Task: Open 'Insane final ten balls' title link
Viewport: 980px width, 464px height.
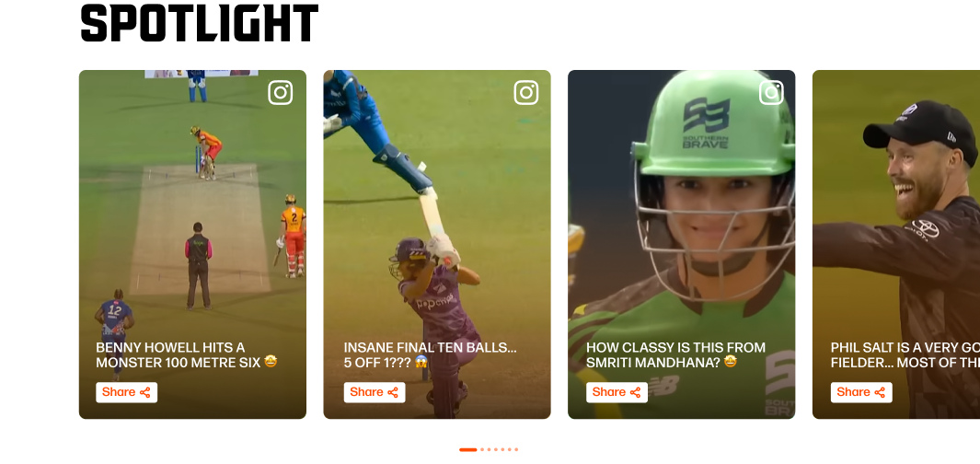Action: point(430,354)
